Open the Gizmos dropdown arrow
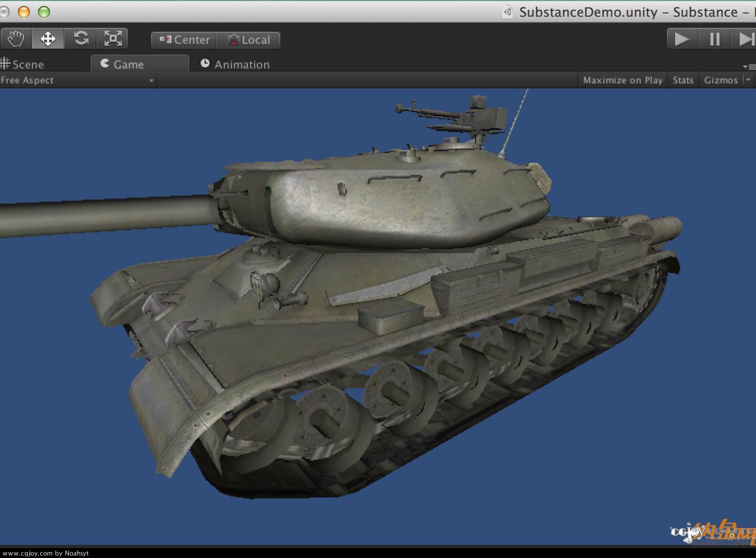This screenshot has width=756, height=558. [749, 80]
